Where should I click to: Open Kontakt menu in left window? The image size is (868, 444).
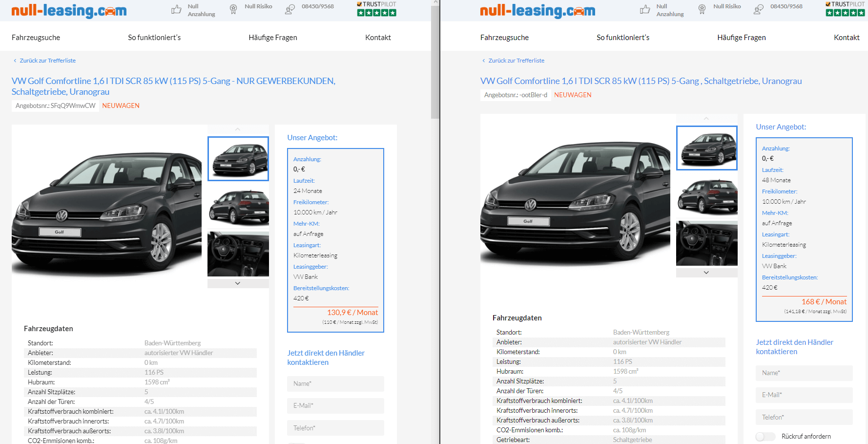(378, 38)
